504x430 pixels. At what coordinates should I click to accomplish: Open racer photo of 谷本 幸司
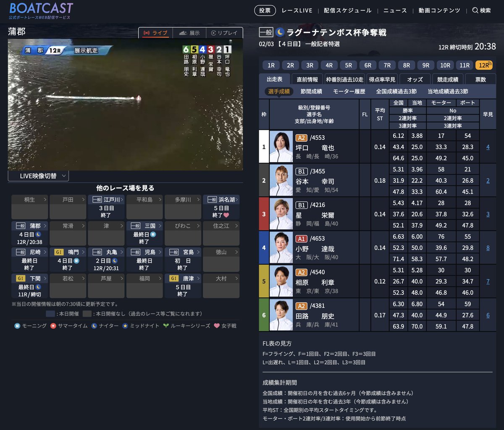[281, 181]
